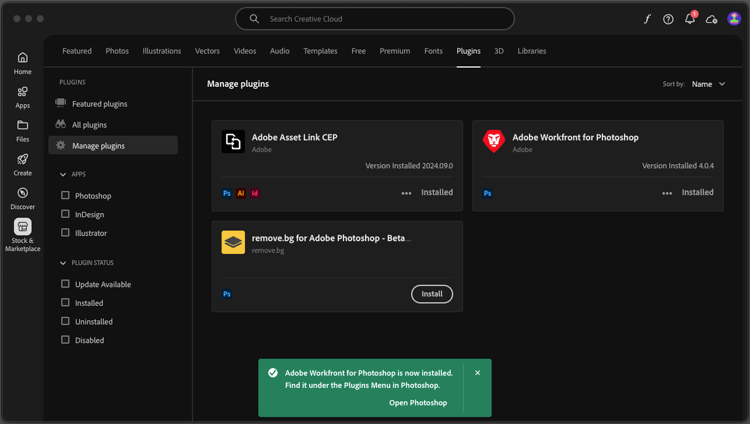
Task: Collapse the Plugin Status section
Action: coord(63,263)
